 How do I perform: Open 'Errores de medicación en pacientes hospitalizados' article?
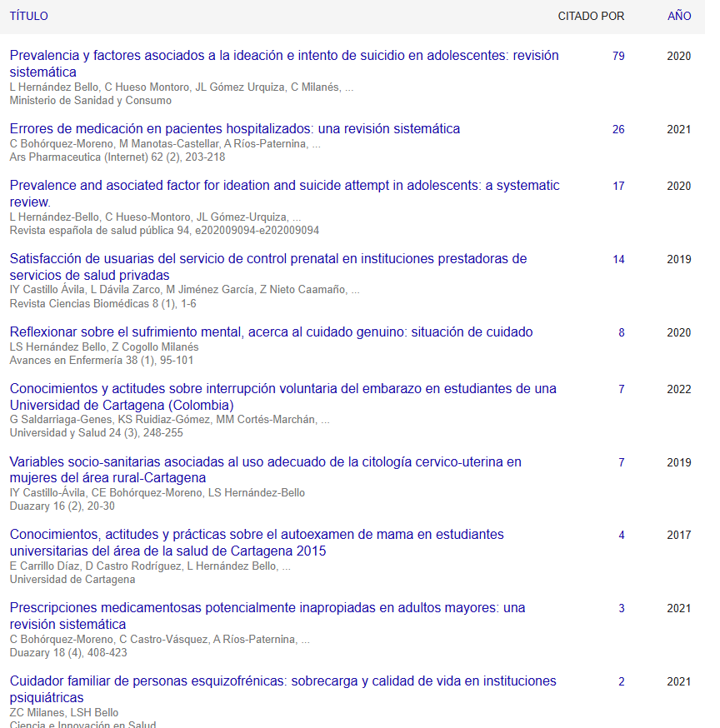(234, 129)
